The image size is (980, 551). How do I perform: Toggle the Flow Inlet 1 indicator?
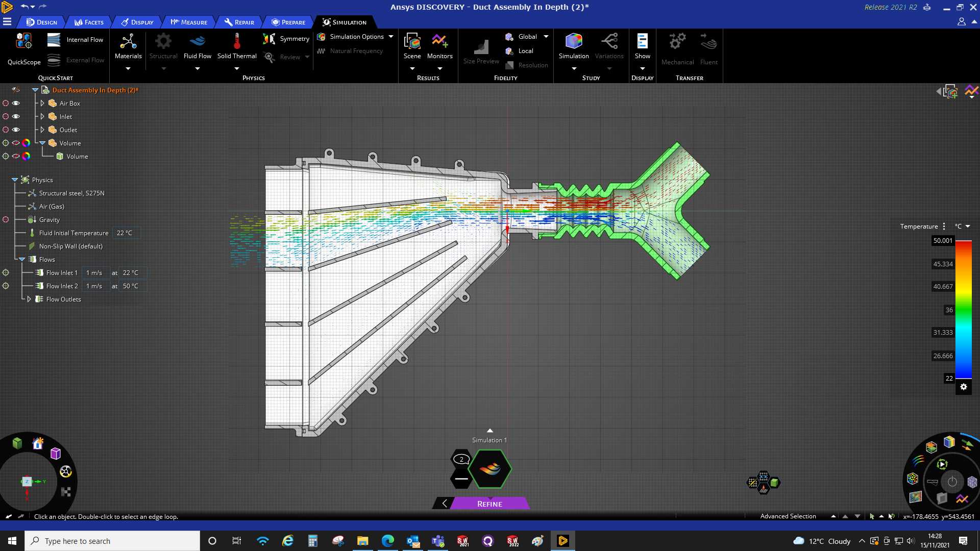[6, 272]
